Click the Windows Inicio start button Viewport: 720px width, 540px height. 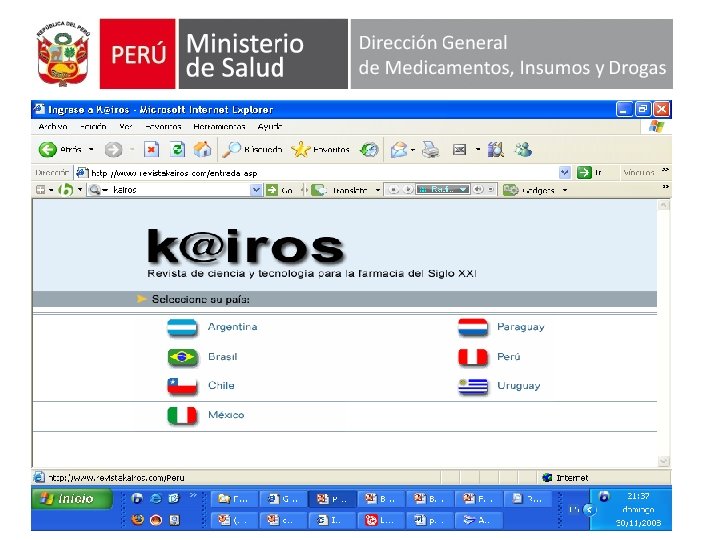click(72, 499)
